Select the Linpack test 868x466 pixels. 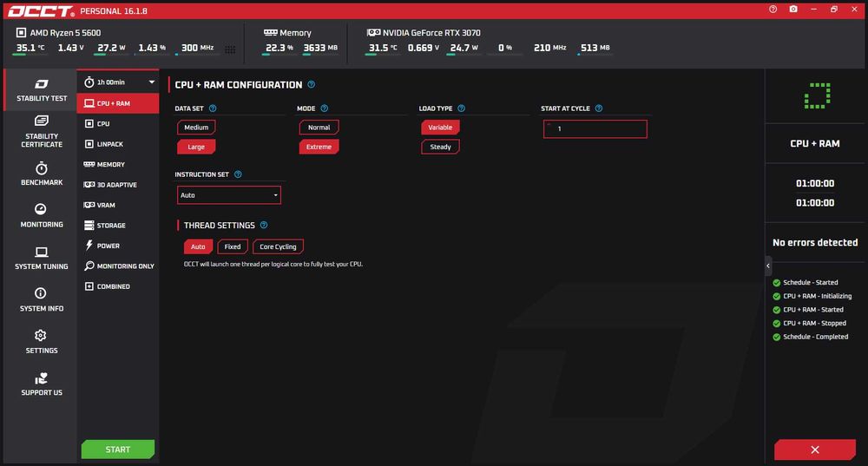pos(118,144)
